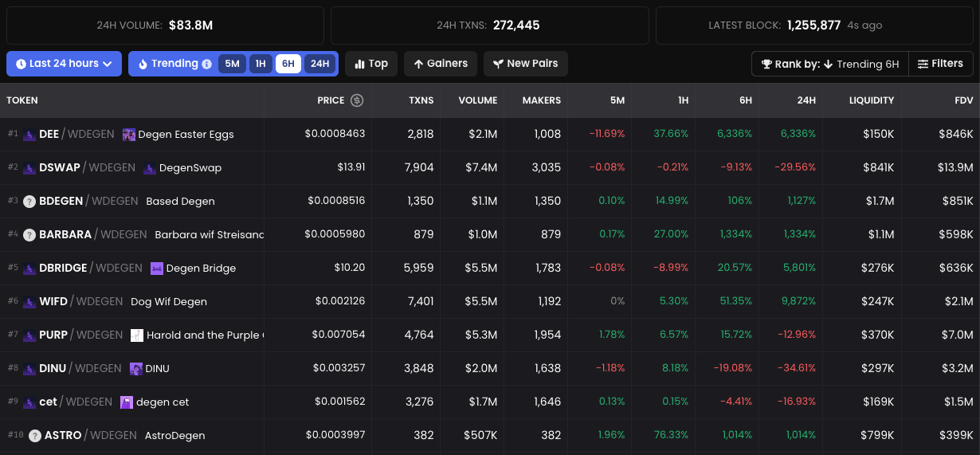
Task: Click the Degen Easter Eggs token icon
Action: click(x=129, y=135)
